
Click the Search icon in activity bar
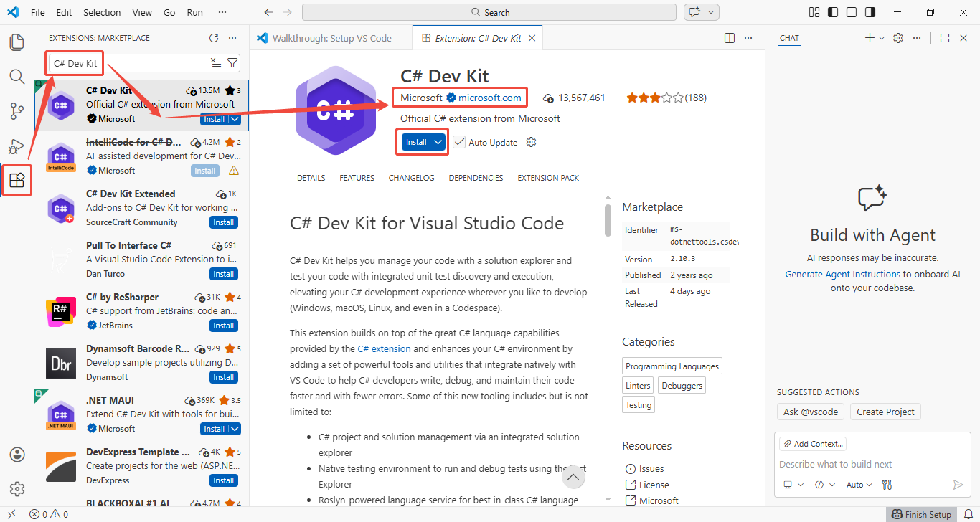click(x=17, y=77)
